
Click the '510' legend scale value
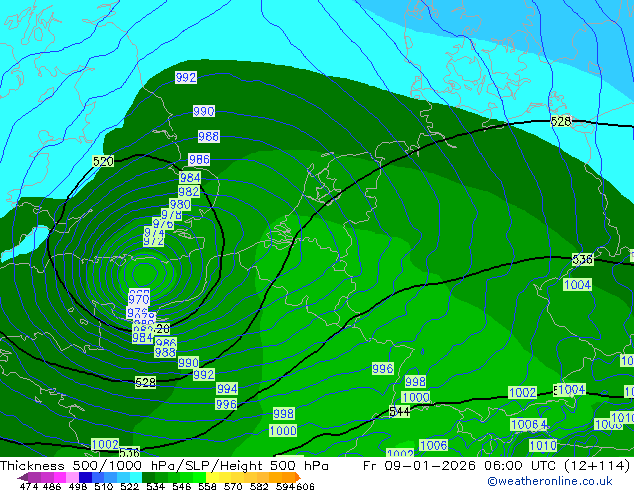point(104,486)
